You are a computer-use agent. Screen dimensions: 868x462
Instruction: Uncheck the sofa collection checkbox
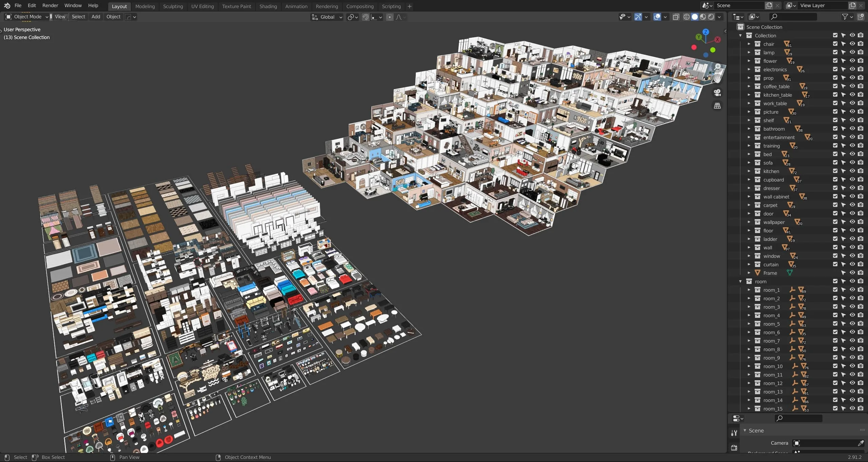[x=835, y=162]
